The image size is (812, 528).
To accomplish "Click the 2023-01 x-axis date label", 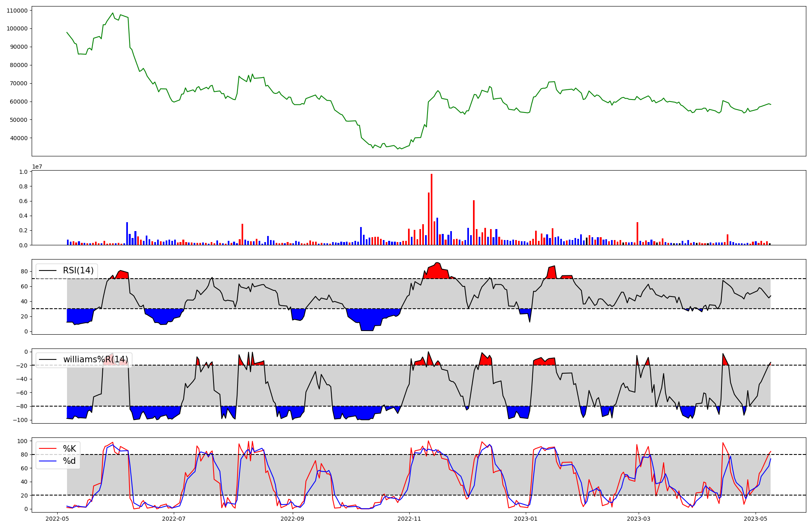I will pyautogui.click(x=526, y=519).
